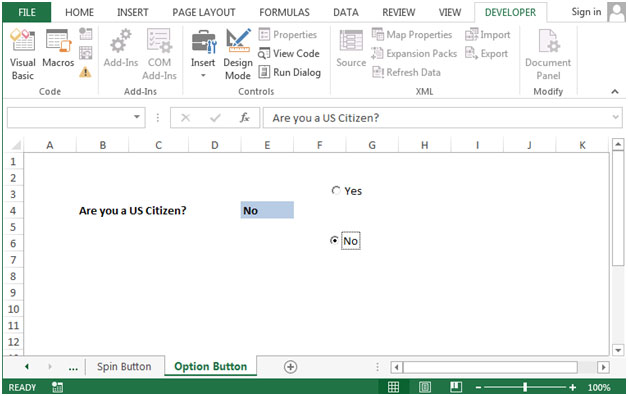Open the COM Add-Ins dialog
The height and width of the screenshot is (396, 628).
tap(159, 54)
